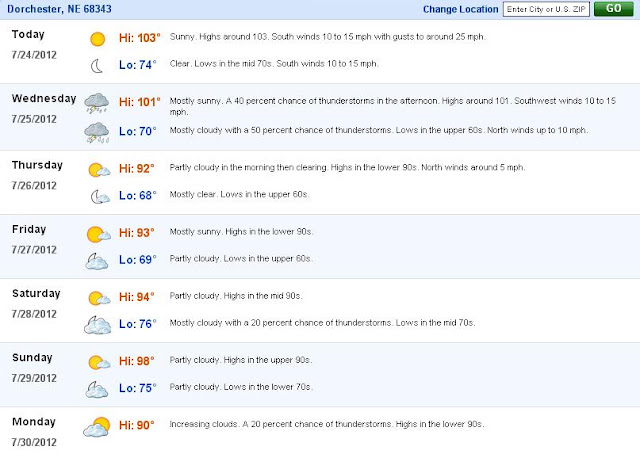Select the date 7/29/2012
Viewport: 640px width, 458px height.
coord(34,378)
